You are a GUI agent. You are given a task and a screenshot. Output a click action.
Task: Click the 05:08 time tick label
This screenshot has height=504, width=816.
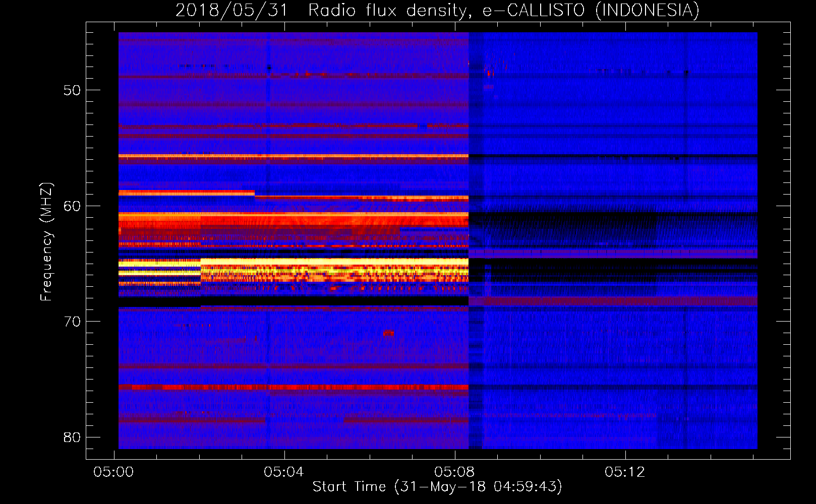pos(454,472)
